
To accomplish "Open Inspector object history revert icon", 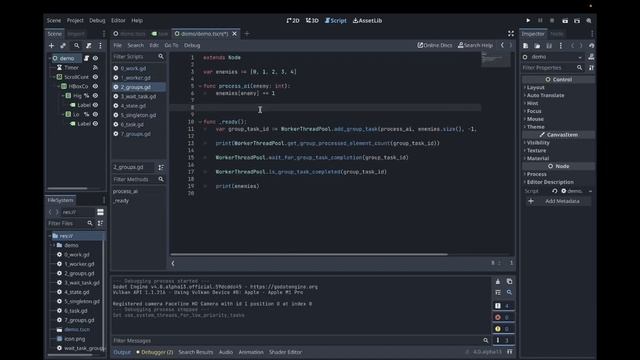I will point(591,46).
